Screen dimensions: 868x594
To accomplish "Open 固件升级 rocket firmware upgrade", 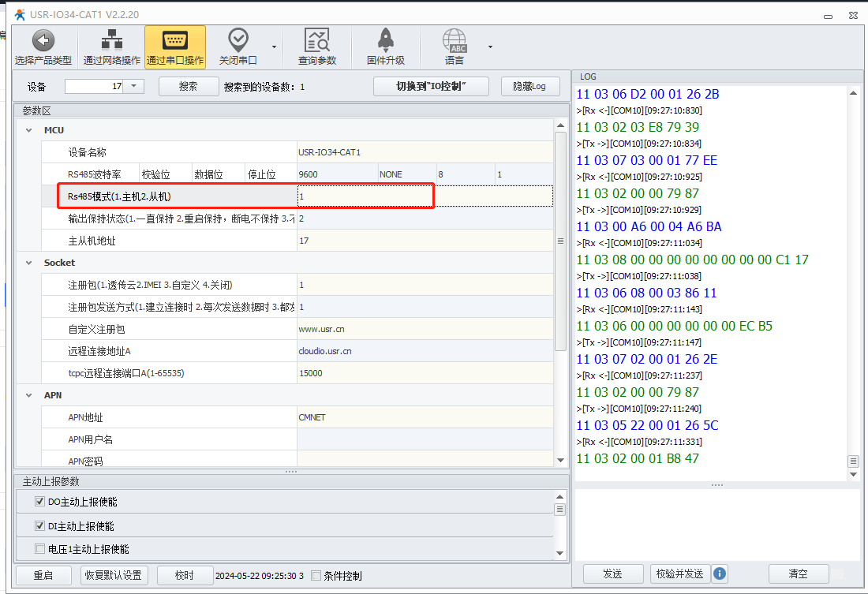I will click(385, 41).
